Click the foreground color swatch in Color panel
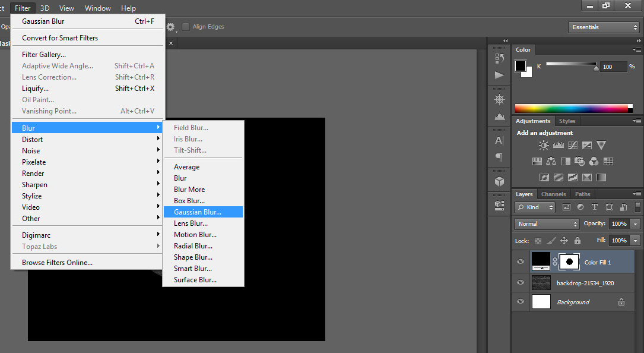The height and width of the screenshot is (353, 644). click(521, 65)
